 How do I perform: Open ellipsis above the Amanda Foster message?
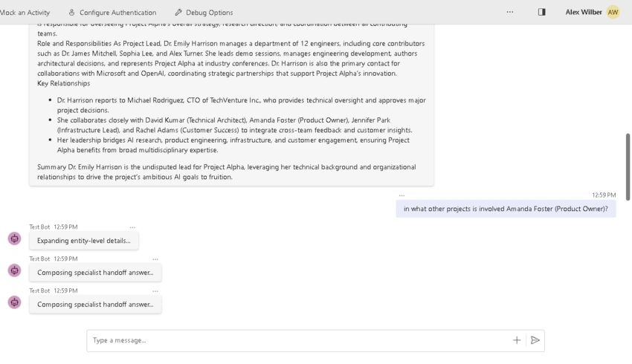pos(402,195)
